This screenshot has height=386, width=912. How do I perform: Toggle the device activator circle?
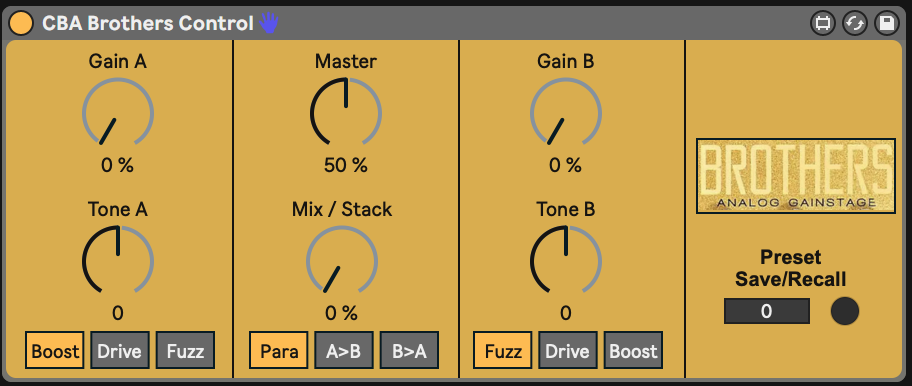coord(22,23)
